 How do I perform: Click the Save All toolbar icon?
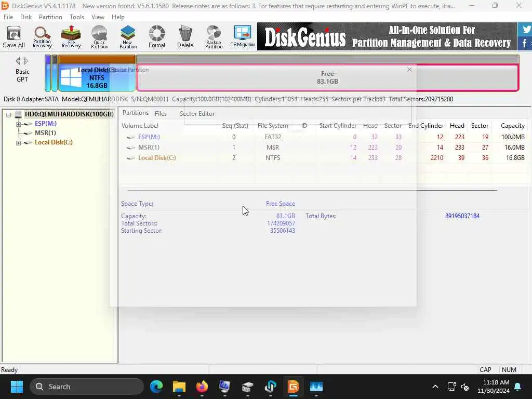[x=14, y=37]
